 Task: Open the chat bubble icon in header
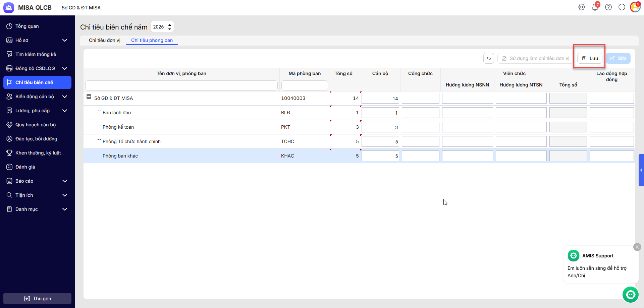pos(622,7)
